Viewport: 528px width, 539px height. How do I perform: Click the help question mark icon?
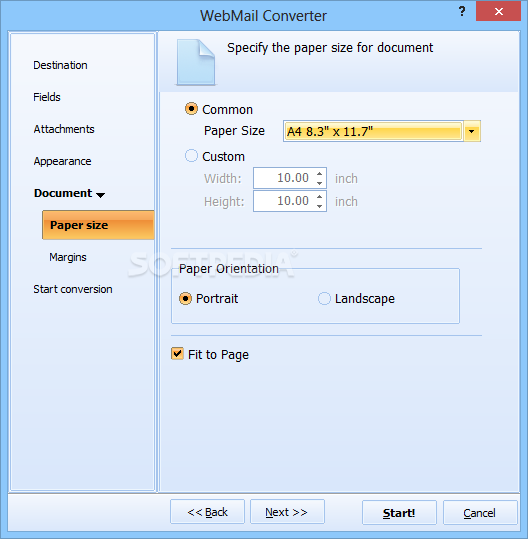(x=462, y=12)
